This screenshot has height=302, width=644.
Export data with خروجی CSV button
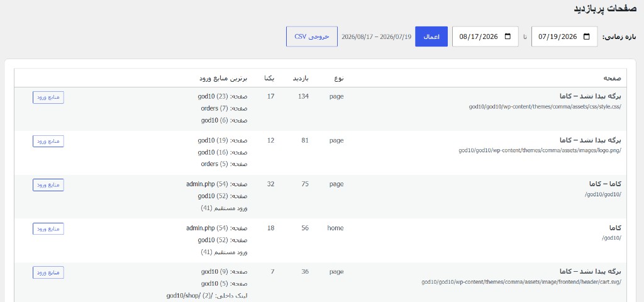312,36
